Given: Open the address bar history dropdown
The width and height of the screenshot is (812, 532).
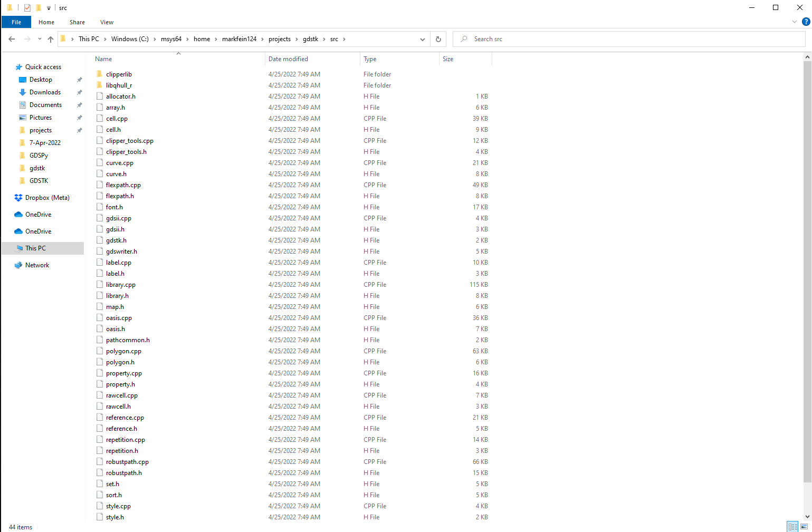Looking at the screenshot, I should point(422,38).
